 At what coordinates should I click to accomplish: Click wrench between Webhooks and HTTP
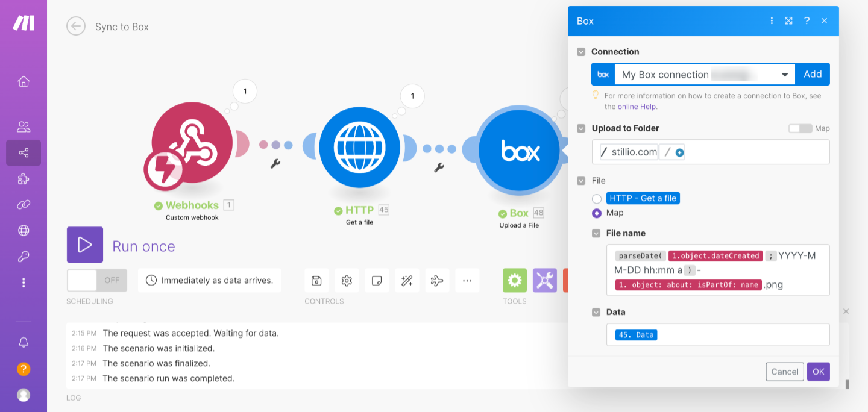pos(275,163)
